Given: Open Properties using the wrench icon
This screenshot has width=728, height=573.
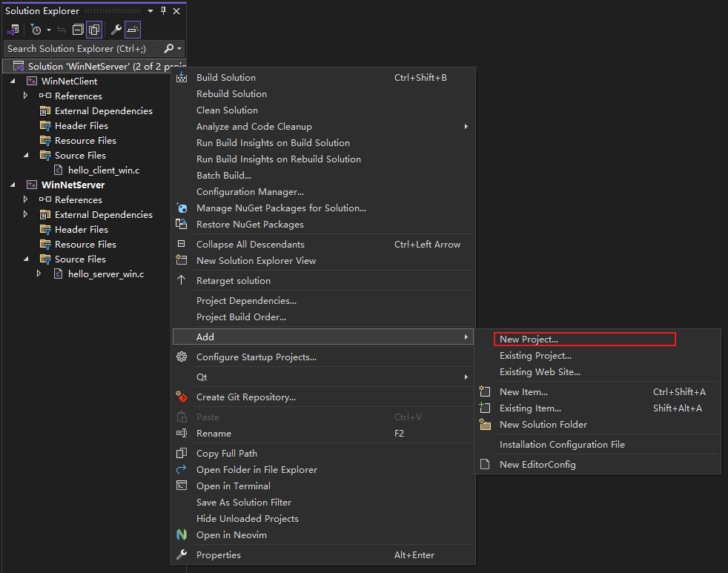Looking at the screenshot, I should (116, 30).
